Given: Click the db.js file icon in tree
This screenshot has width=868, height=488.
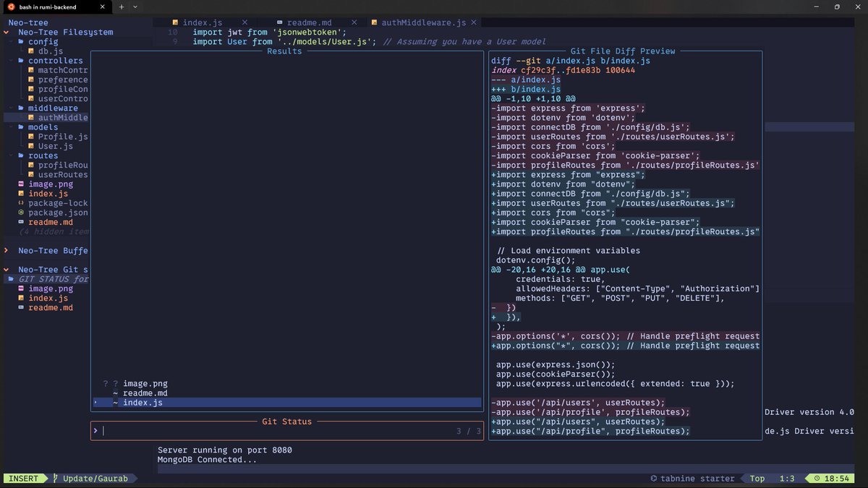Looking at the screenshot, I should tap(31, 51).
